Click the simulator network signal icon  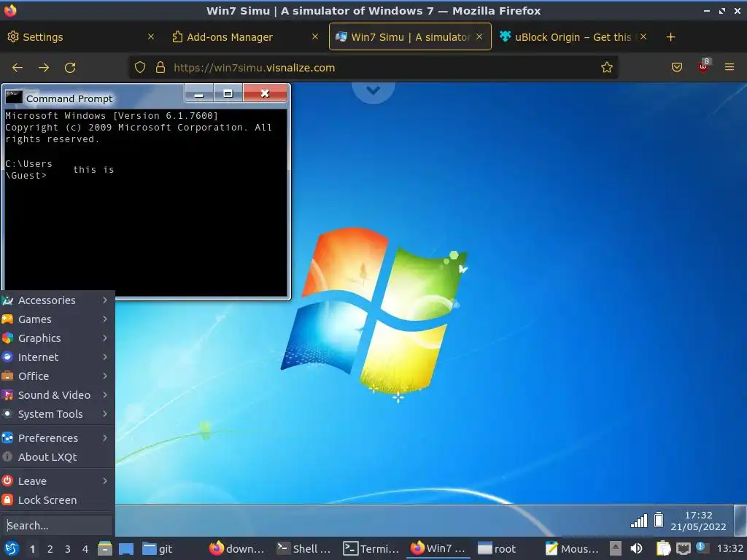[639, 521]
